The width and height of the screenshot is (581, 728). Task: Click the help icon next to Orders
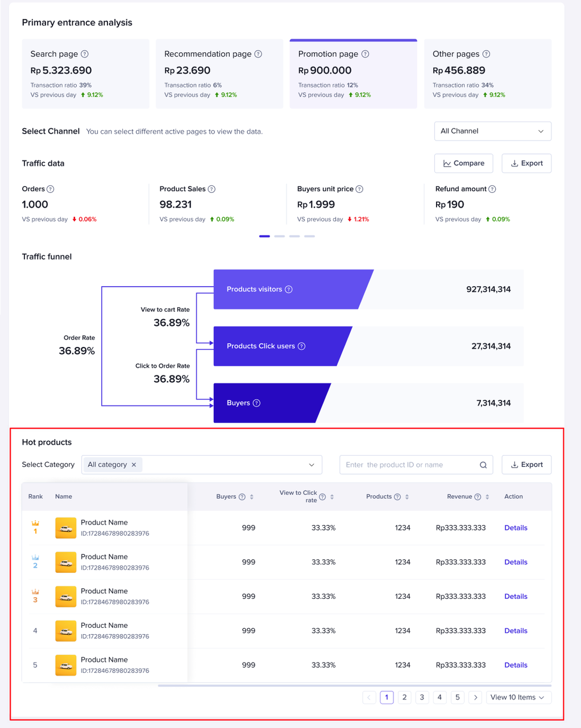pyautogui.click(x=51, y=189)
